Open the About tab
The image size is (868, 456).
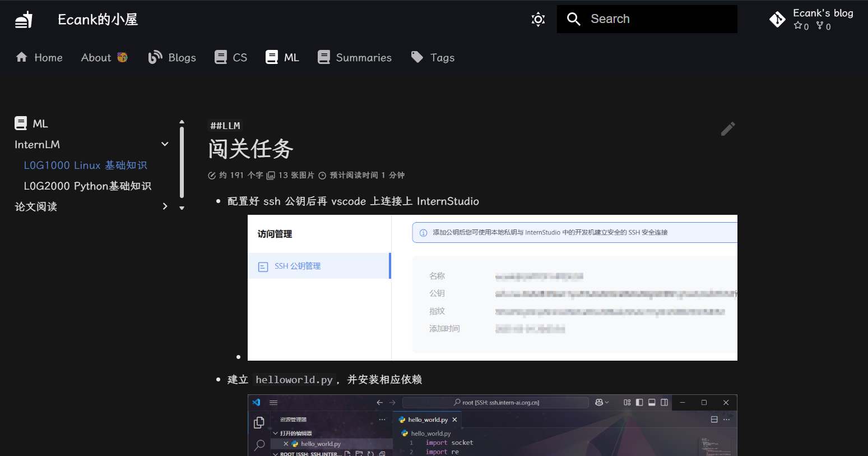[x=104, y=57]
